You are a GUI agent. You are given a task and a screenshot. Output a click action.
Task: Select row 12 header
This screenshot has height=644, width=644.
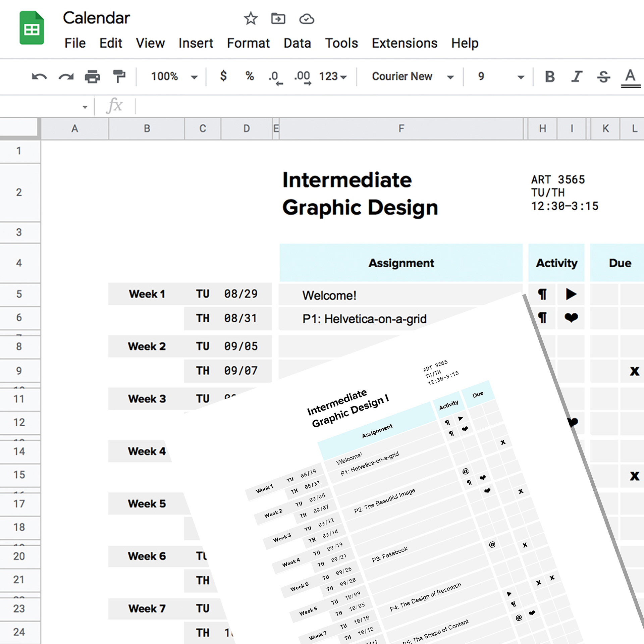tap(19, 422)
